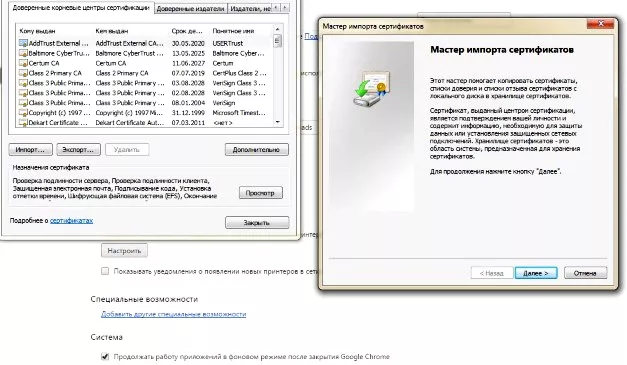Click the USERTrust friendly name cell

228,43
